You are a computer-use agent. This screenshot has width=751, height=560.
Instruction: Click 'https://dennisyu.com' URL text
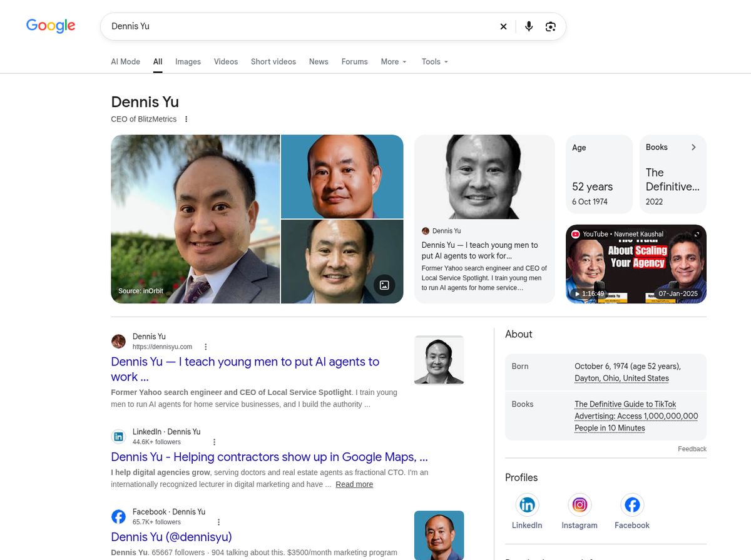(x=162, y=347)
